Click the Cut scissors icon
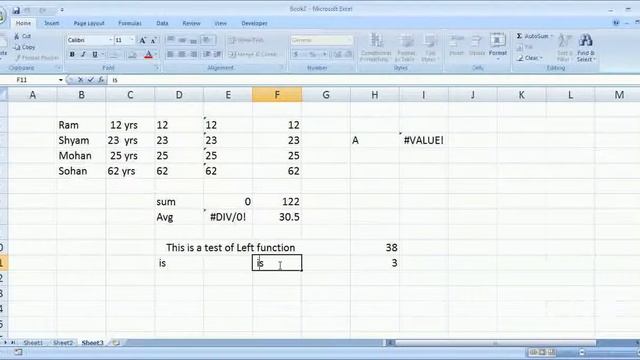 pos(17,36)
